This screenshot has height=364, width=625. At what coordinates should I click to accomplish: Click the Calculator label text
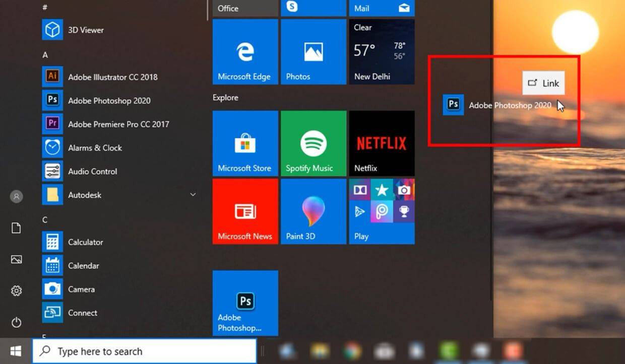[86, 242]
